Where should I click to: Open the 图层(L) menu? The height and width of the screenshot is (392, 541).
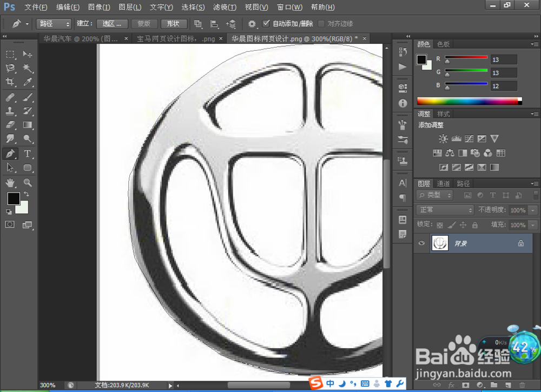pyautogui.click(x=130, y=7)
